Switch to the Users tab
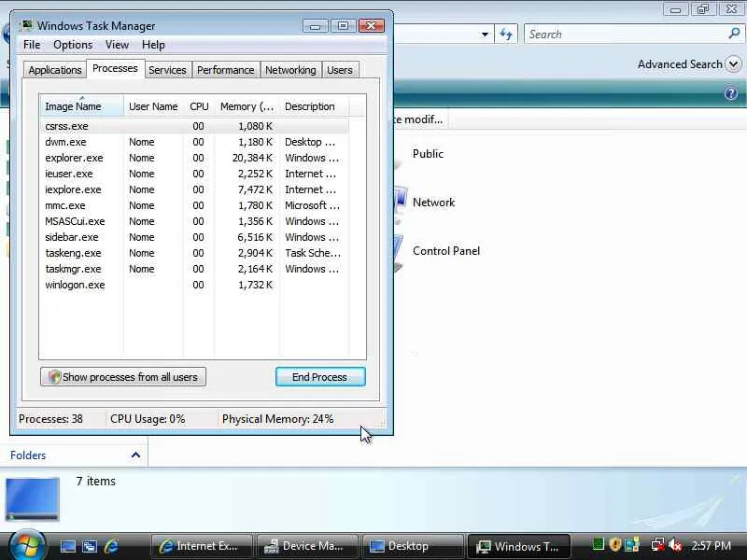 (x=340, y=70)
